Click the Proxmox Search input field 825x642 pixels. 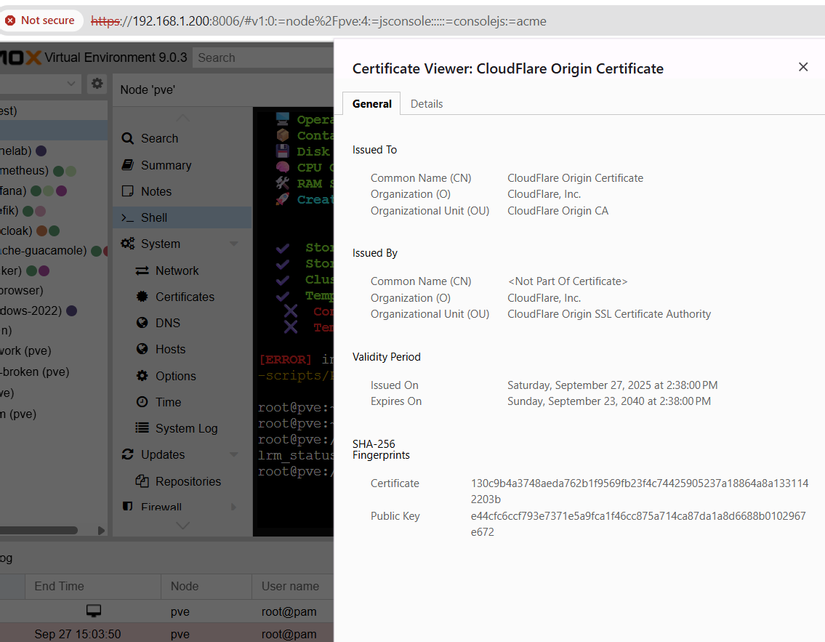(x=263, y=58)
